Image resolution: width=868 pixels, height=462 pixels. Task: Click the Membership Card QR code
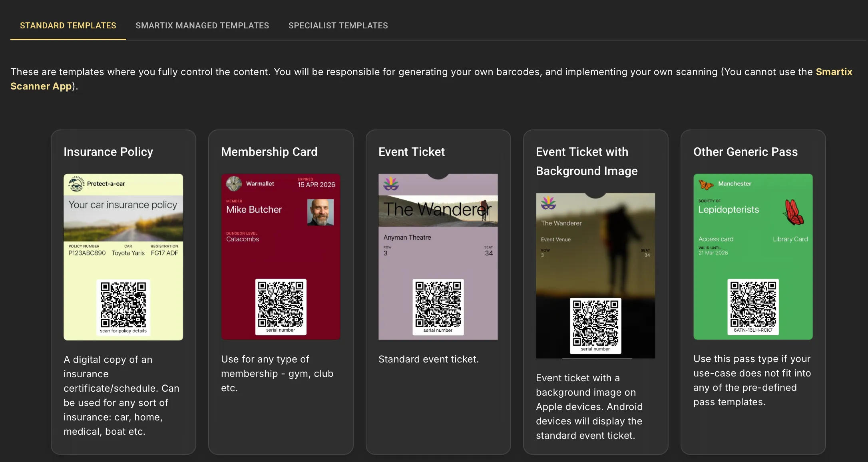point(281,304)
